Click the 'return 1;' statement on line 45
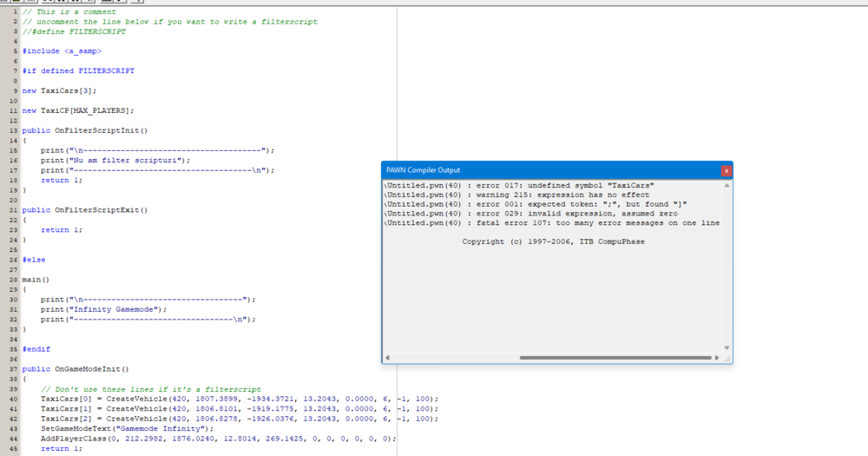Screen dimensions: 868x456 (62, 449)
